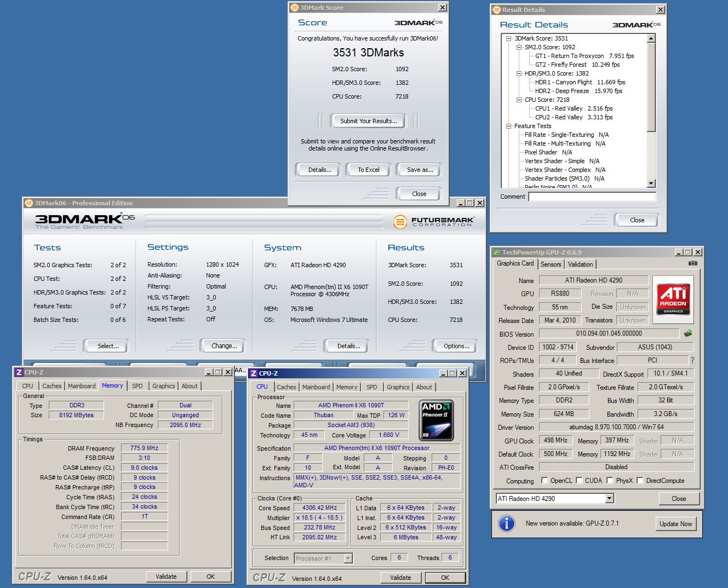
Task: Click the Comment input field
Action: pos(592,197)
